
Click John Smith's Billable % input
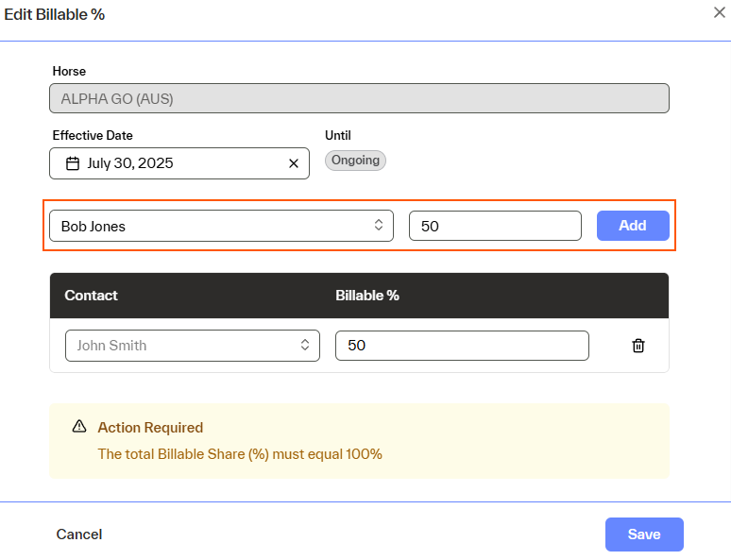point(461,346)
